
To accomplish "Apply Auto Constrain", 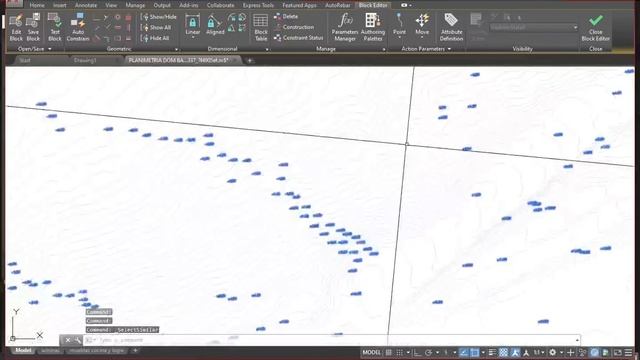I will [x=78, y=27].
